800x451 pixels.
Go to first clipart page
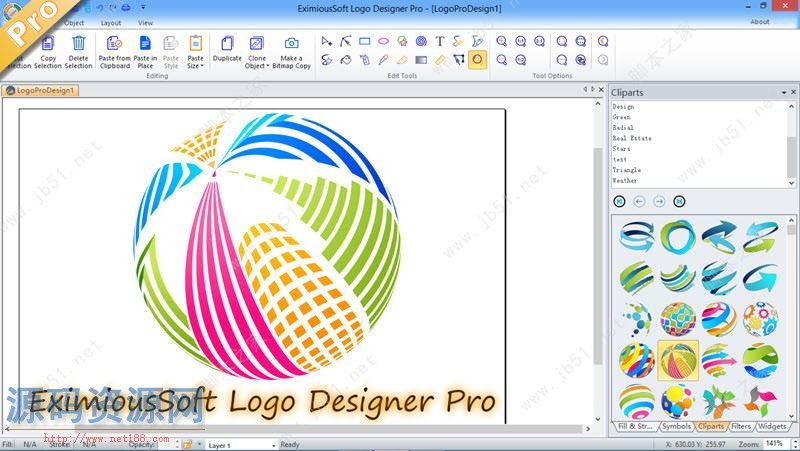point(619,201)
